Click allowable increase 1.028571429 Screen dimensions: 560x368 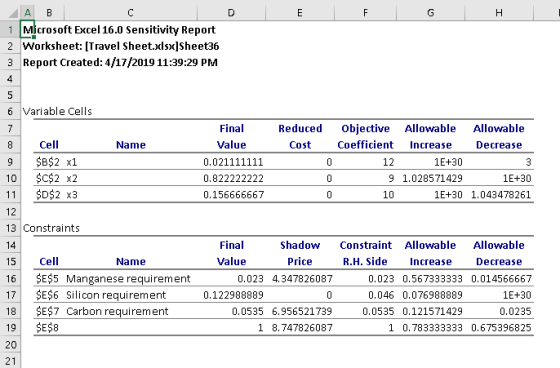[x=432, y=178]
